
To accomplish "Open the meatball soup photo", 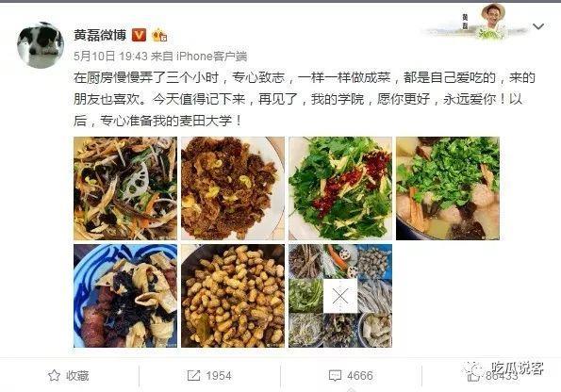I will tap(448, 188).
